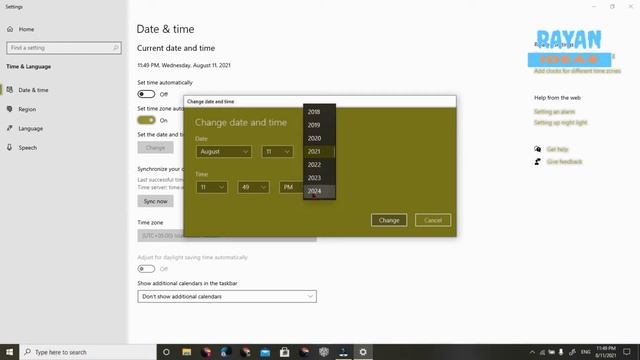640x360 pixels.
Task: Open the Action Center notifications icon
Action: coord(627,352)
